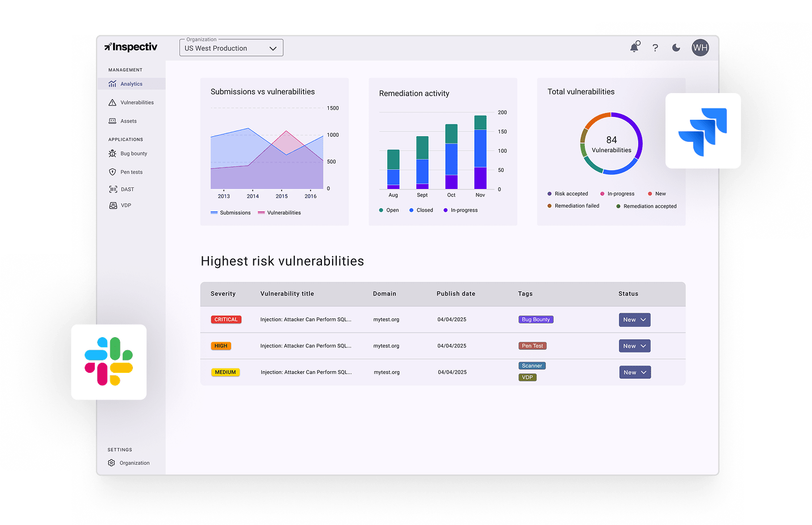Click the Risk accepted legend entry
The width and height of the screenshot is (812, 525).
coord(568,194)
